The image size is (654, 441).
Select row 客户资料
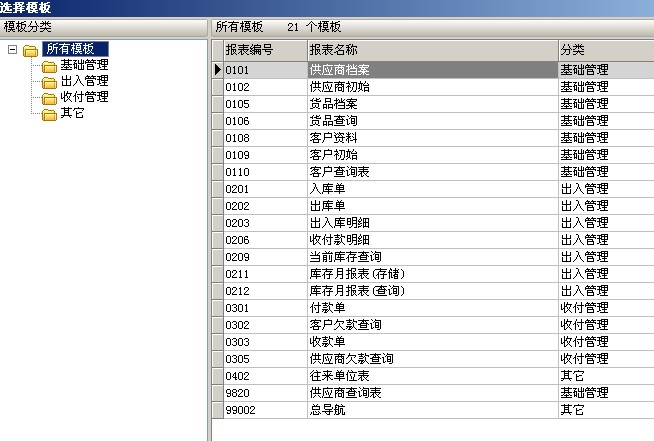pyautogui.click(x=433, y=138)
